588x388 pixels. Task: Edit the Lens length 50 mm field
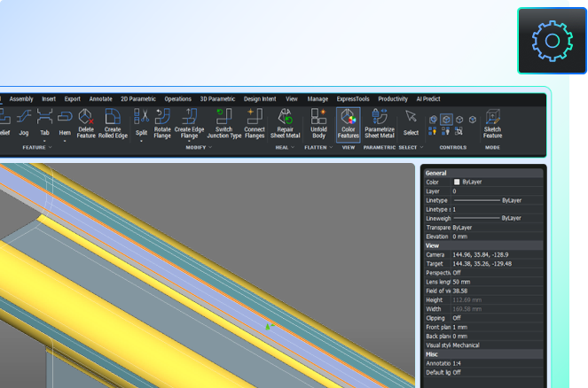(497, 282)
